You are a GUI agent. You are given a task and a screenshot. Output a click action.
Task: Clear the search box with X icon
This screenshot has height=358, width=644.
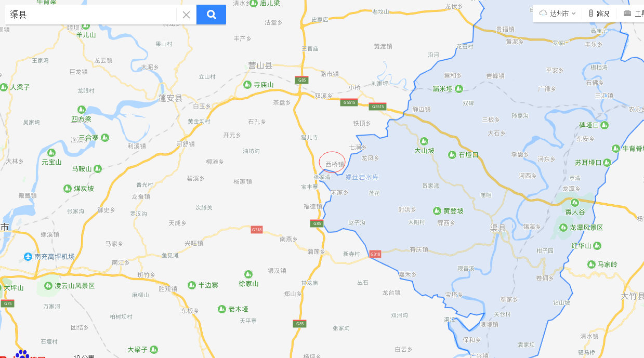pyautogui.click(x=186, y=15)
